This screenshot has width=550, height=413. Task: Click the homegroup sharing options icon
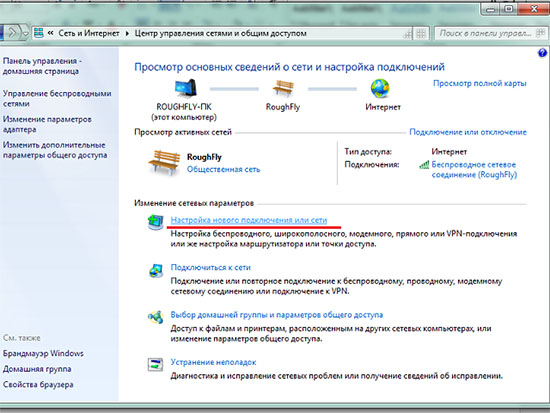pyautogui.click(x=155, y=317)
